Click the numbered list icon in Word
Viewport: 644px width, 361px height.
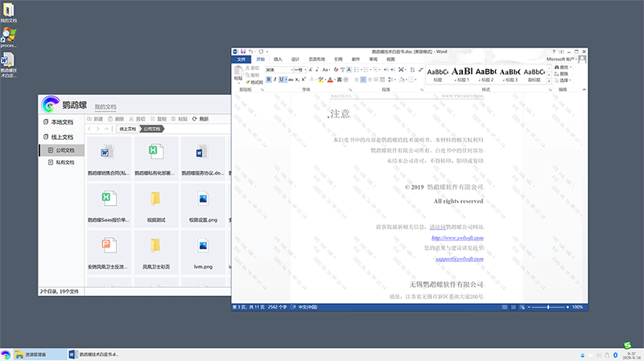366,70
